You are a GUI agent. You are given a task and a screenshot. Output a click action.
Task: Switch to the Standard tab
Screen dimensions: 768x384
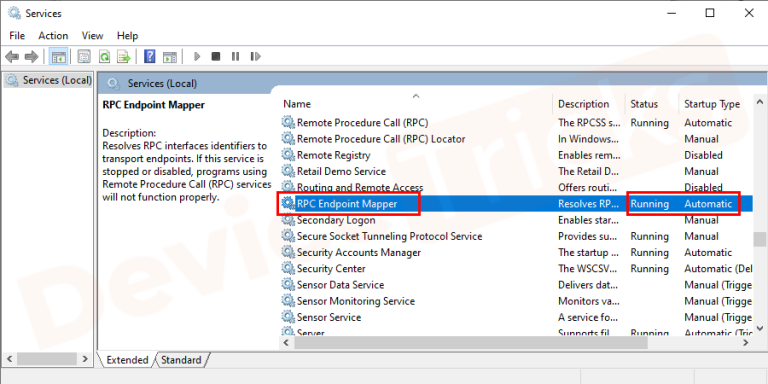tap(181, 360)
